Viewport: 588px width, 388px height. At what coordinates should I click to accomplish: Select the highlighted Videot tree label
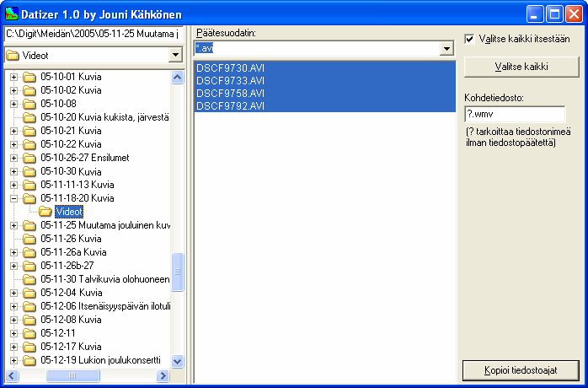pyautogui.click(x=69, y=212)
